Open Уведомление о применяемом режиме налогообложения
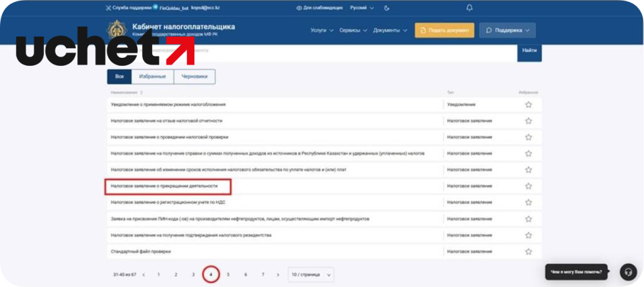 (169, 104)
